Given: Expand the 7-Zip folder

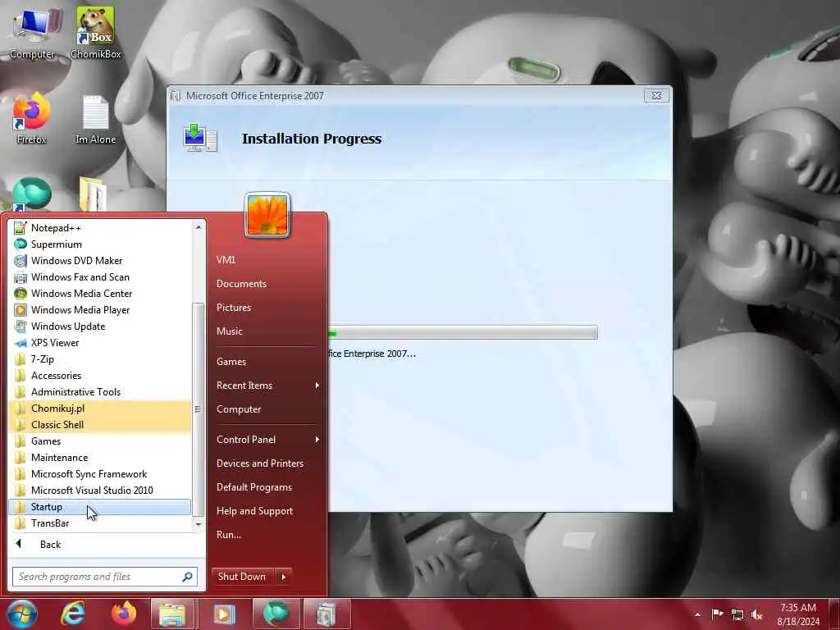Looking at the screenshot, I should pos(99,359).
